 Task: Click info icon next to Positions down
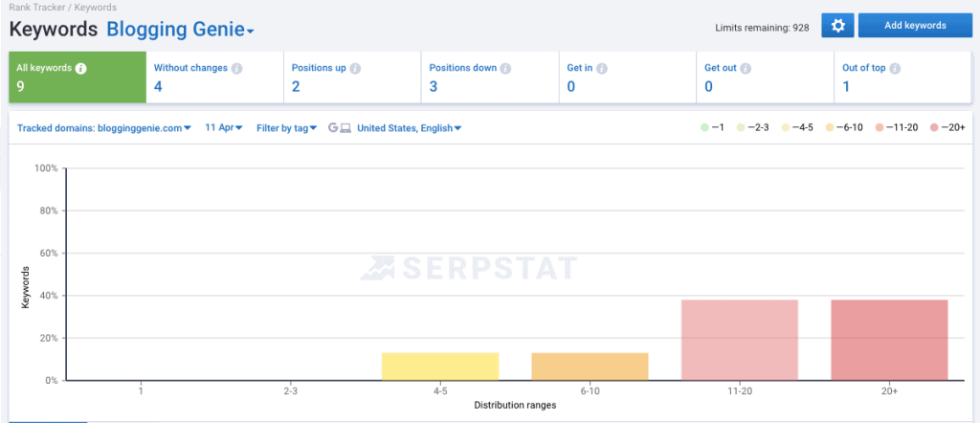(x=505, y=69)
